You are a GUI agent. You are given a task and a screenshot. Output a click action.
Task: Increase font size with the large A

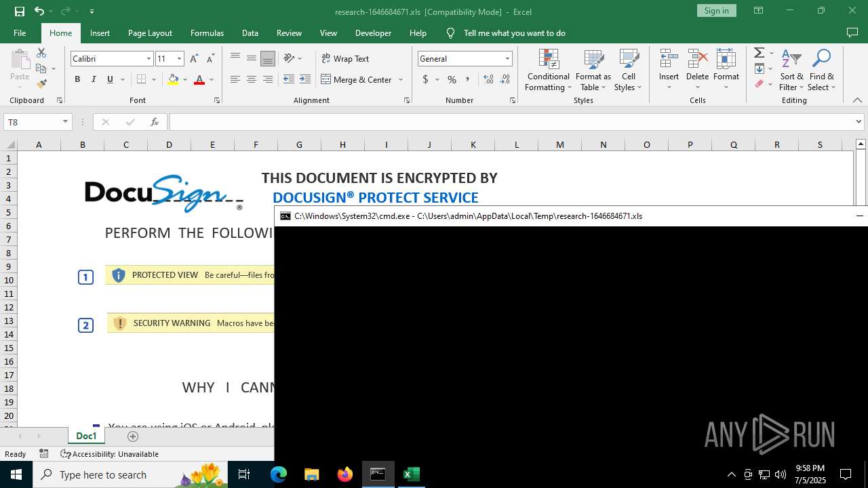[194, 59]
